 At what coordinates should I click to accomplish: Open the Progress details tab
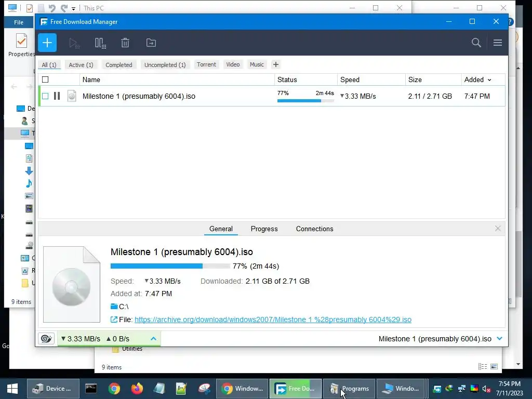tap(264, 229)
